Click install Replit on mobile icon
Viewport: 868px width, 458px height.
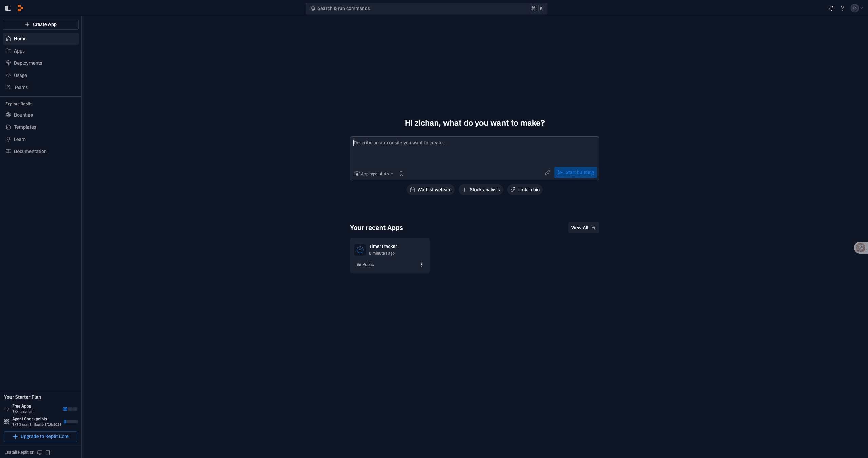pyautogui.click(x=48, y=453)
